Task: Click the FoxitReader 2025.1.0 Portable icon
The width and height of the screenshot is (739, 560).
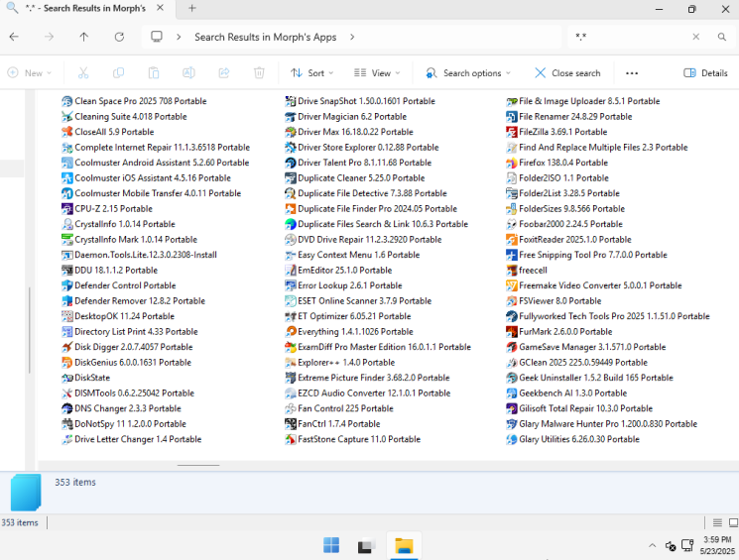Action: coord(512,240)
